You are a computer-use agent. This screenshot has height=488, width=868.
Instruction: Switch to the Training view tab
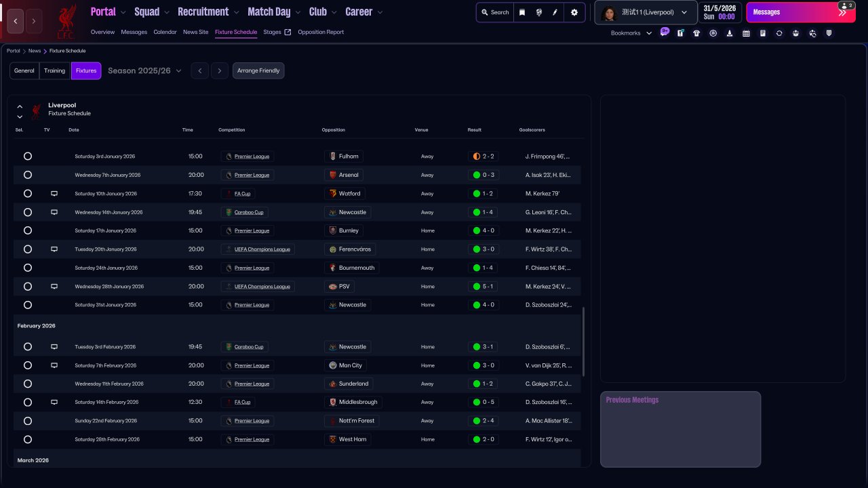(x=55, y=70)
